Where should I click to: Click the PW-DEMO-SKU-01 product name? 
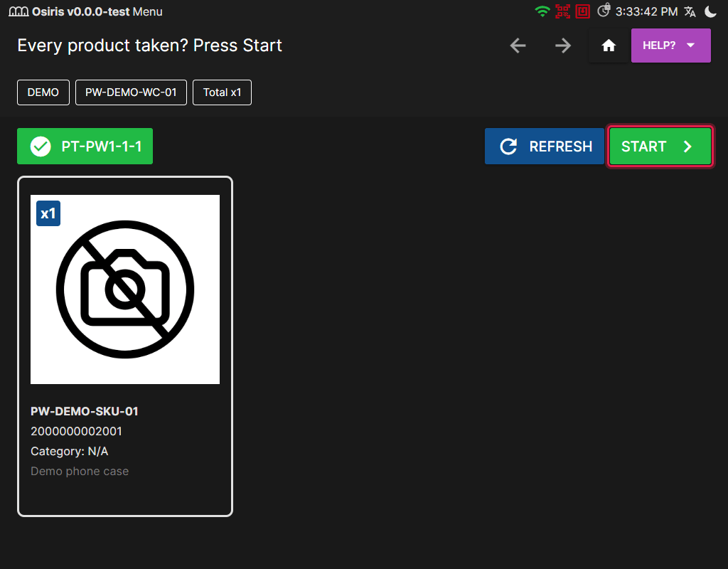[85, 412]
